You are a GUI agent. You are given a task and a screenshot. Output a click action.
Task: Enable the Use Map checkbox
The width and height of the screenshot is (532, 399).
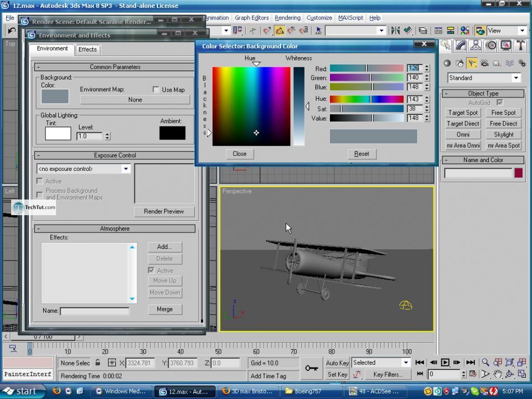[x=156, y=90]
